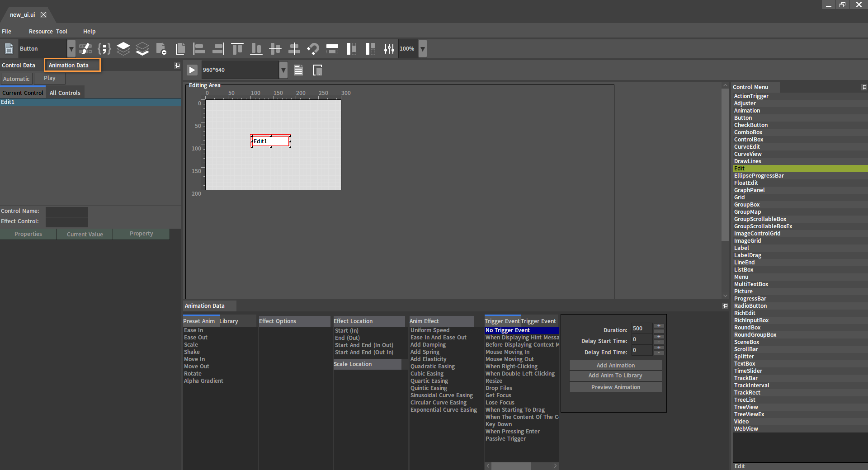Increase Delay Start Time with plus stepper
The height and width of the screenshot is (470, 868).
tap(659, 337)
